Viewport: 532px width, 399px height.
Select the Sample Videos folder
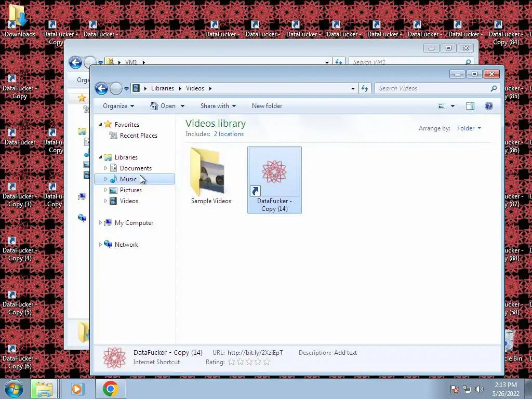pos(211,177)
